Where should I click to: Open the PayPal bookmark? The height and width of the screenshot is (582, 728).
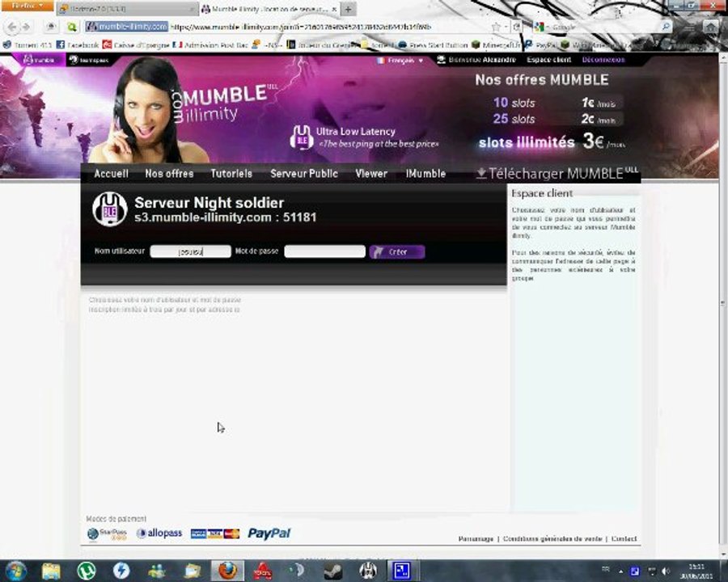pos(540,45)
